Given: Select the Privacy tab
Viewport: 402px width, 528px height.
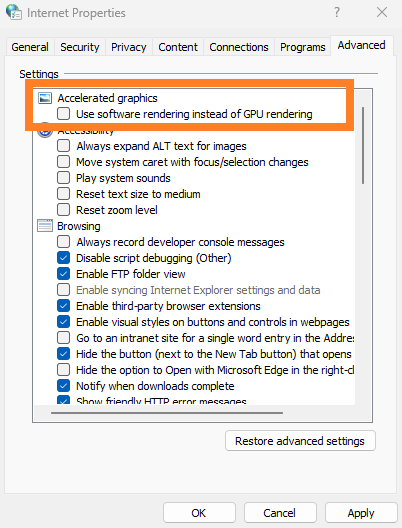Looking at the screenshot, I should coord(129,47).
